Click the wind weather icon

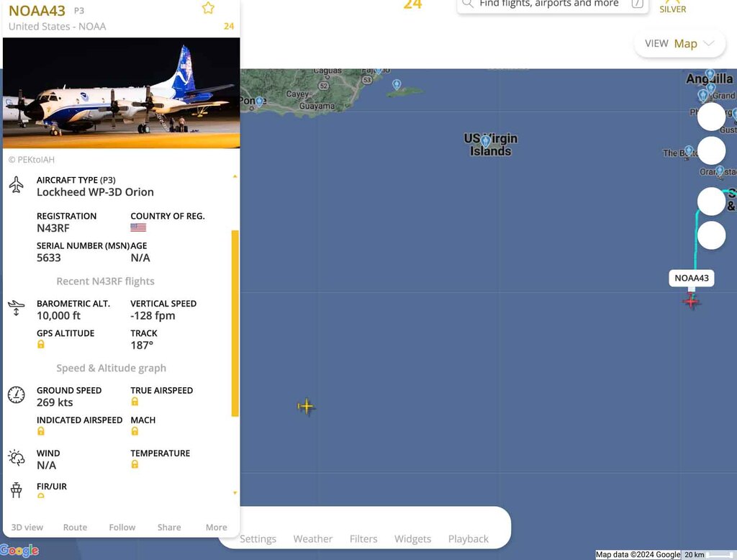(x=17, y=458)
